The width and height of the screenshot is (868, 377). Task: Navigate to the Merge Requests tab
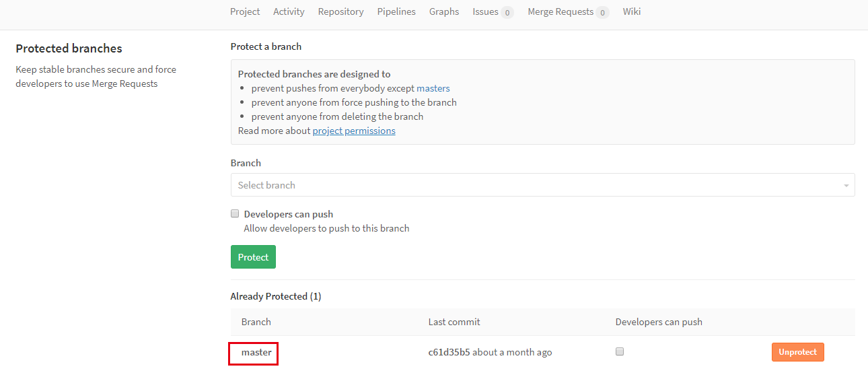[x=560, y=11]
